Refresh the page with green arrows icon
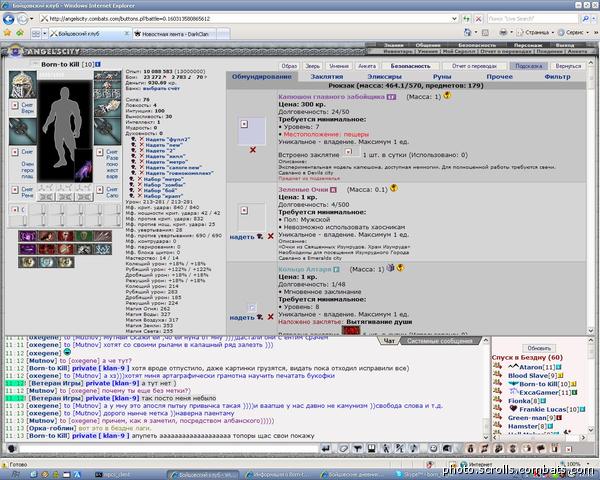This screenshot has height=480, width=600. 466,19
